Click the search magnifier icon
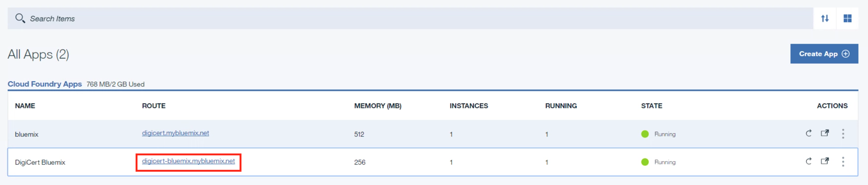 click(x=20, y=18)
